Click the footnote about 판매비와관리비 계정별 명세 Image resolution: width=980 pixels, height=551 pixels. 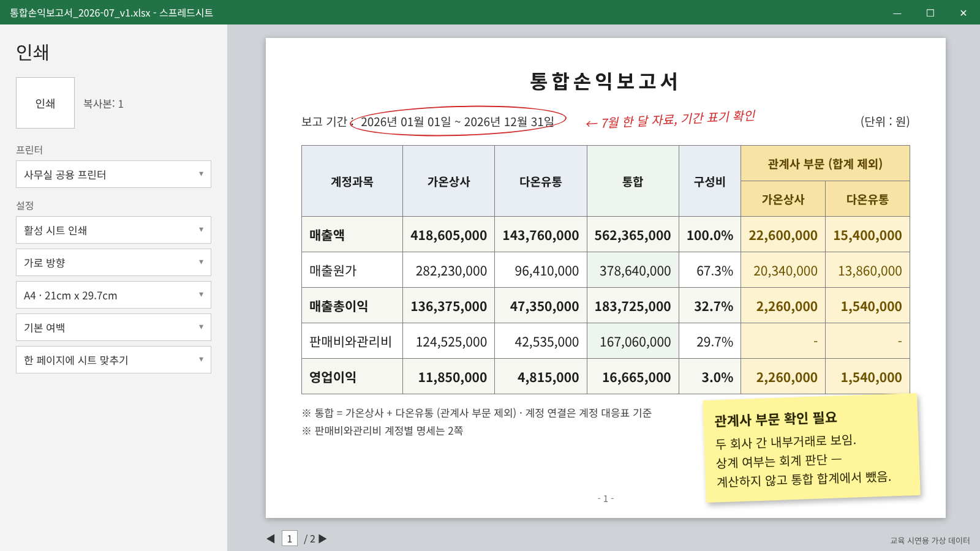pyautogui.click(x=383, y=431)
